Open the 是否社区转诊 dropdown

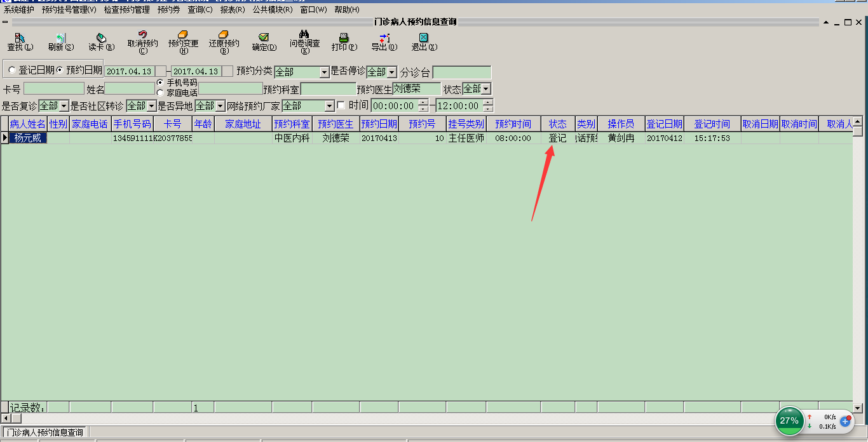[151, 106]
